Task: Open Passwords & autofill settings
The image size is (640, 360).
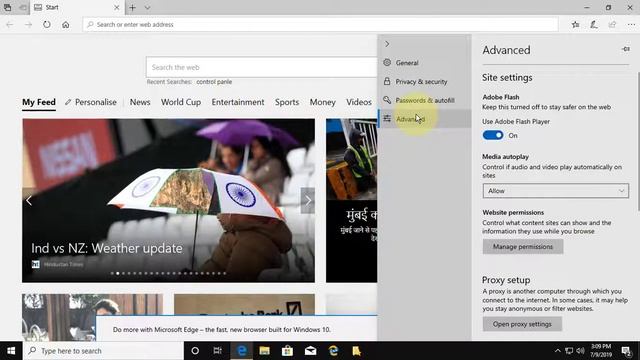Action: (424, 100)
